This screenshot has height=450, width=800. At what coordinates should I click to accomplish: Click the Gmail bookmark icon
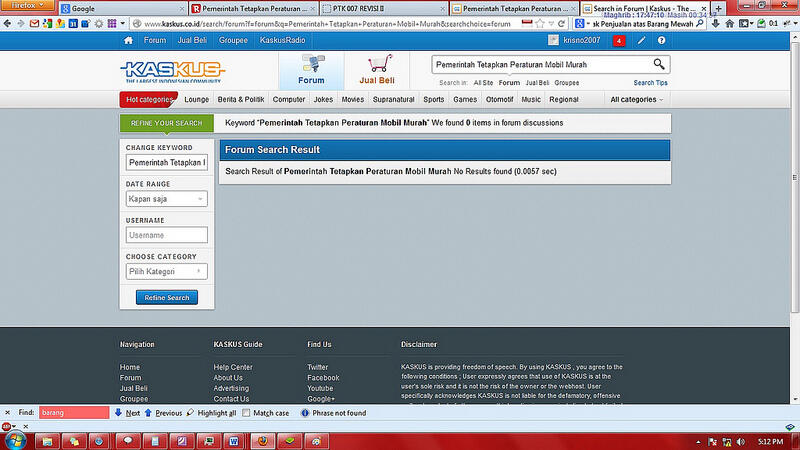tap(34, 23)
